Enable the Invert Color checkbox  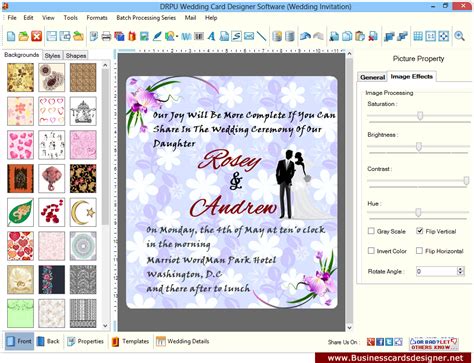(371, 251)
